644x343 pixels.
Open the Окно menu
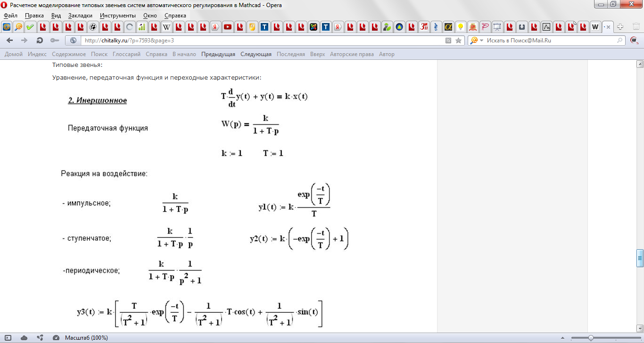click(x=150, y=16)
